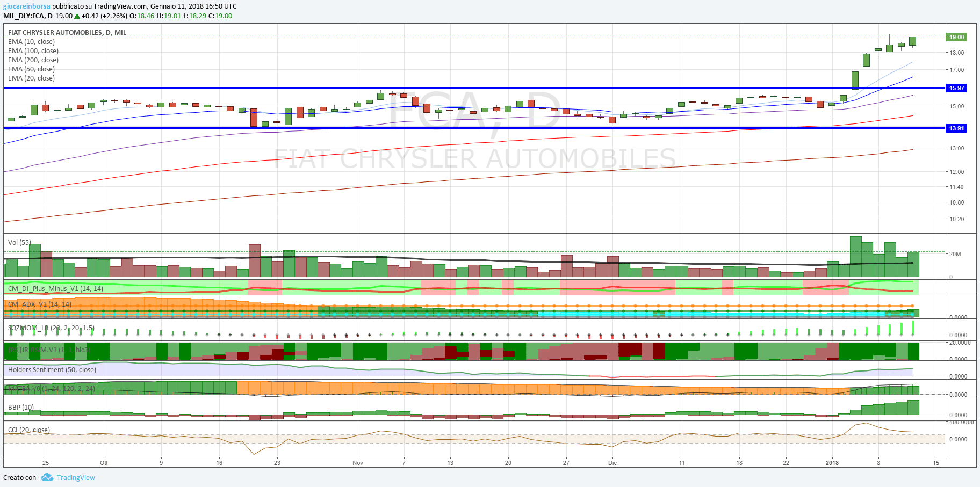This screenshot has height=487, width=980.
Task: Select the CCI (20, close) label
Action: click(29, 430)
